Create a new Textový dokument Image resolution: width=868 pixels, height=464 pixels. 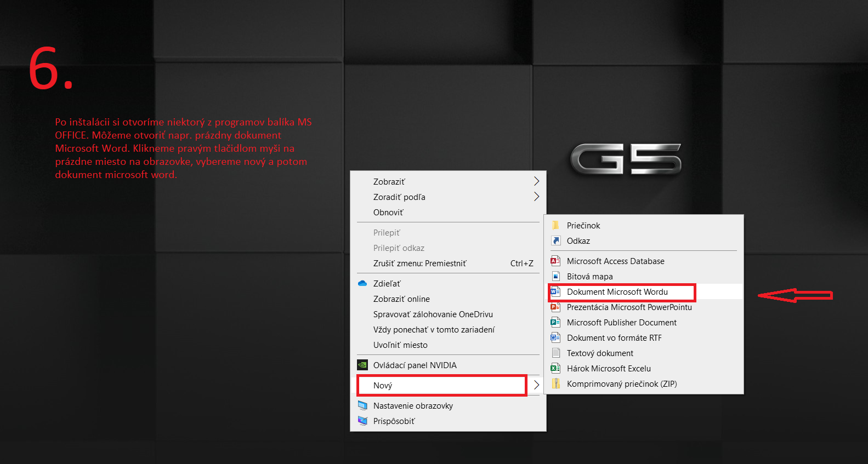click(644, 353)
